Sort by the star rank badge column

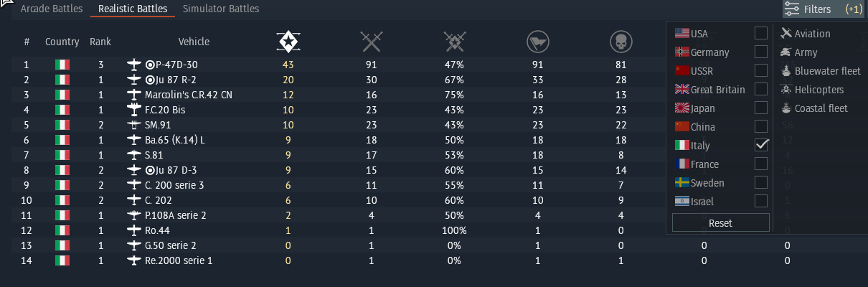click(x=288, y=42)
